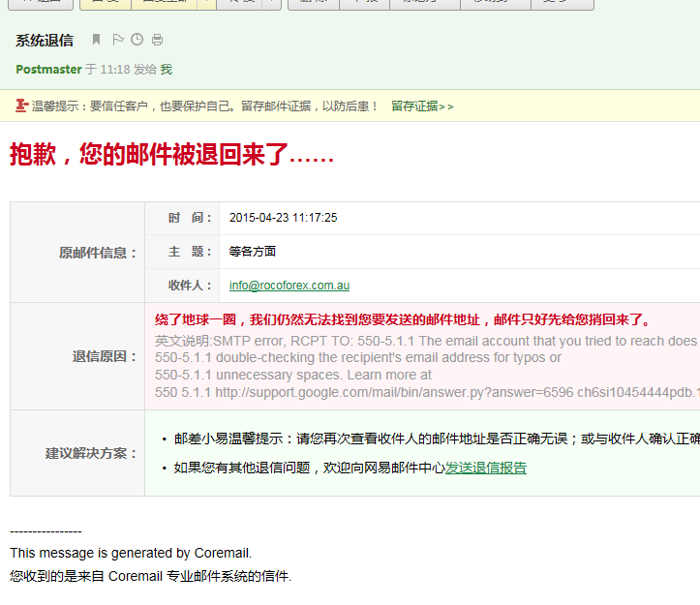This screenshot has height=605, width=700.
Task: Click the 邮差小易温馨提示 suggestion bullet
Action: (437, 439)
